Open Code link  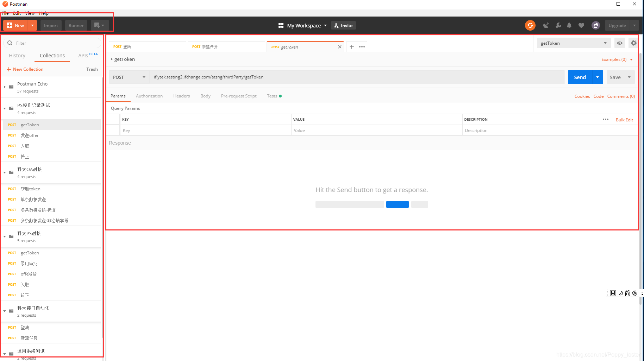[x=598, y=96]
